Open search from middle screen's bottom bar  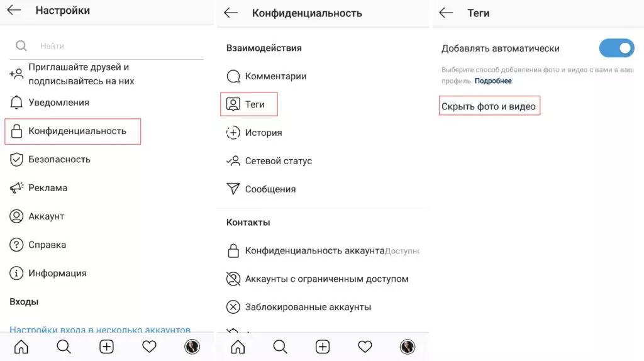(280, 347)
